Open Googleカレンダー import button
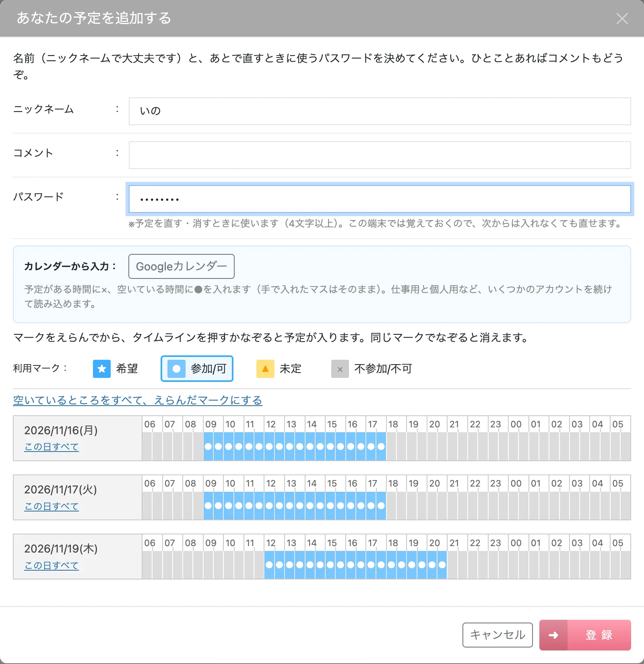644x664 pixels. point(182,266)
